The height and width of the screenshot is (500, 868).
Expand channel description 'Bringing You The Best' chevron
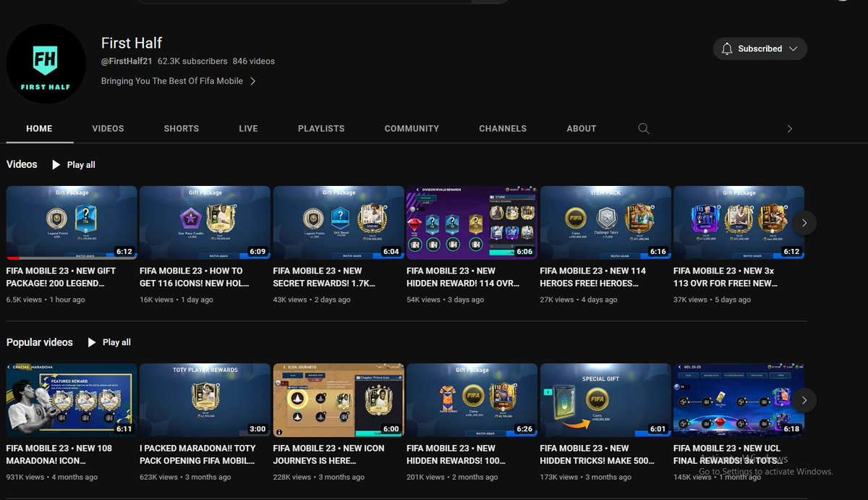pos(252,81)
